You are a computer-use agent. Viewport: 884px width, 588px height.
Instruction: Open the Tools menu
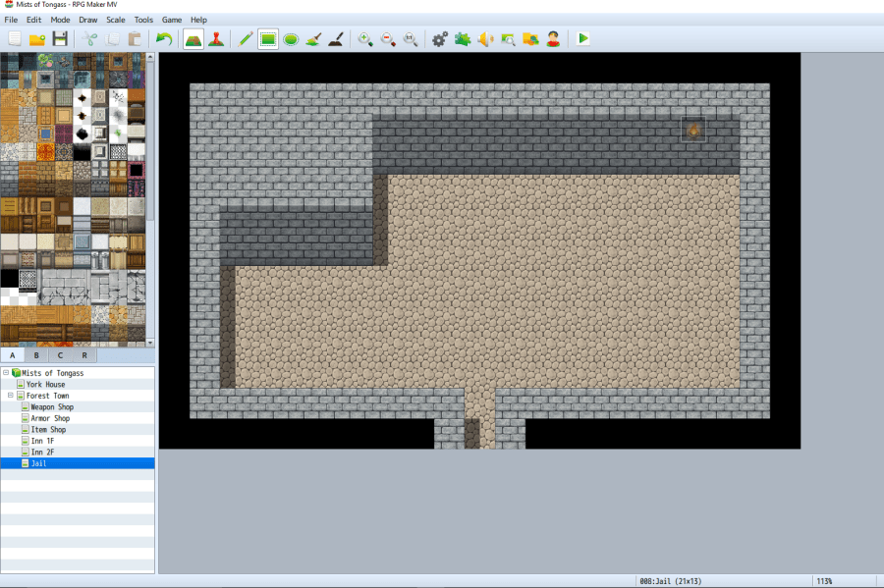143,20
